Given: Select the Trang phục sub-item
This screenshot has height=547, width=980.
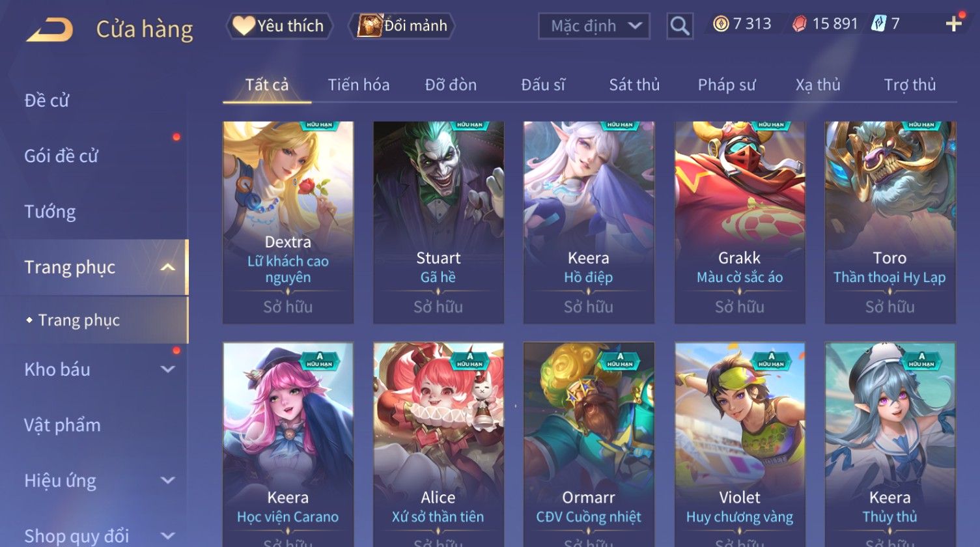Looking at the screenshot, I should click(79, 320).
